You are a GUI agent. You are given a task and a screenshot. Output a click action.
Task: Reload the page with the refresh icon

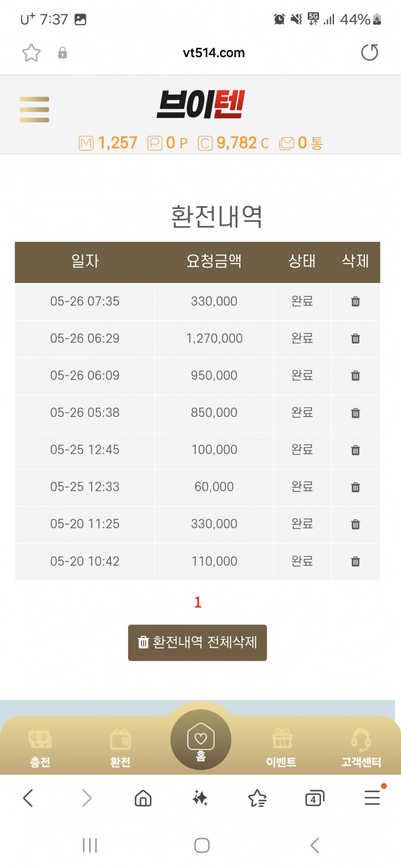(x=369, y=52)
